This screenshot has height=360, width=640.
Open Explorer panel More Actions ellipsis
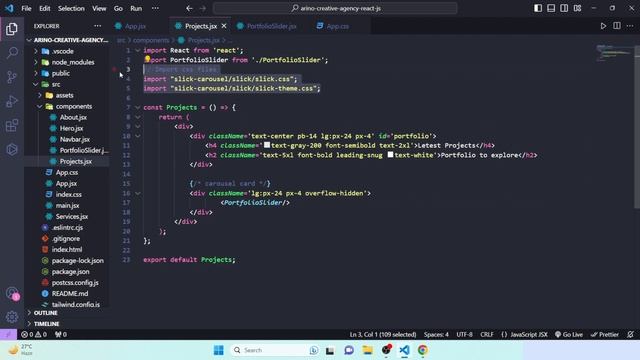97,26
